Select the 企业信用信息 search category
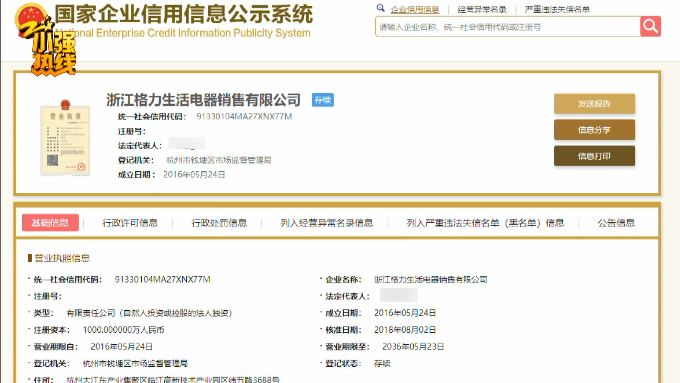Screen dimensions: 680x383 tap(415, 9)
